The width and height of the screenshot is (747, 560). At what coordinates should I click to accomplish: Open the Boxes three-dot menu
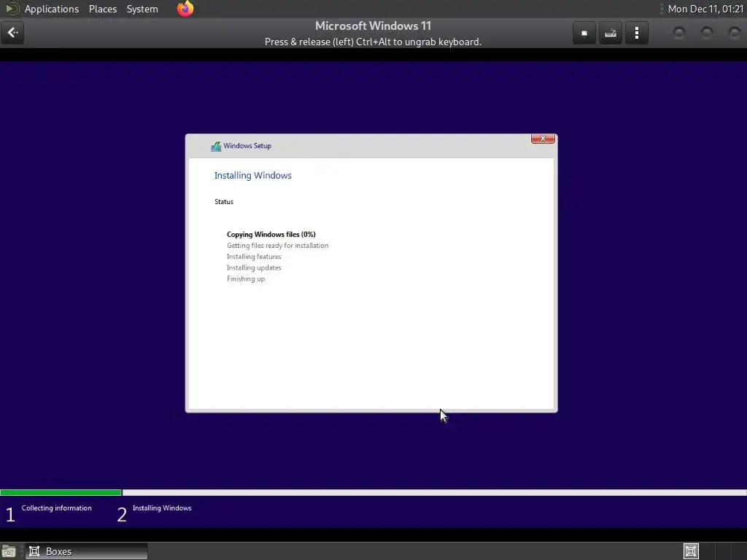(x=636, y=33)
